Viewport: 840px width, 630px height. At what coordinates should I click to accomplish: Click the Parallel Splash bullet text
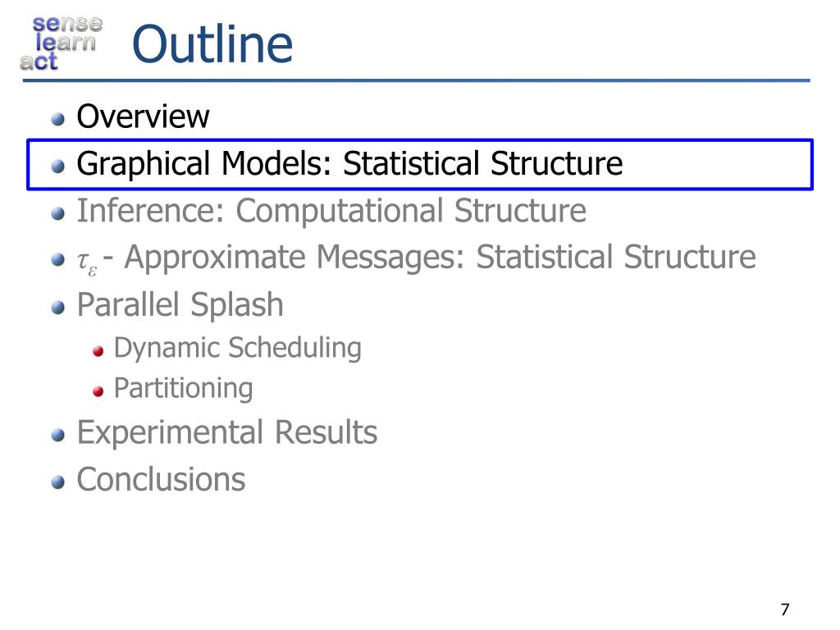click(180, 305)
